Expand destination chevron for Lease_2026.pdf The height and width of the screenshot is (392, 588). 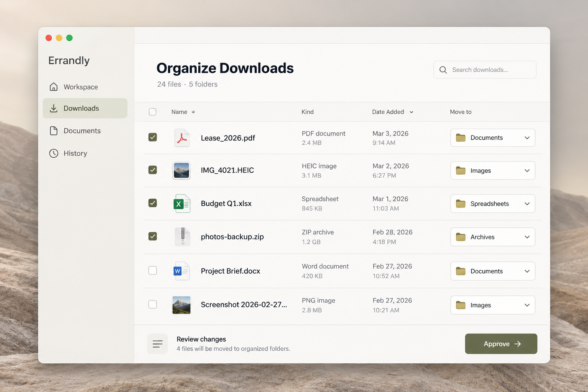[x=527, y=138]
